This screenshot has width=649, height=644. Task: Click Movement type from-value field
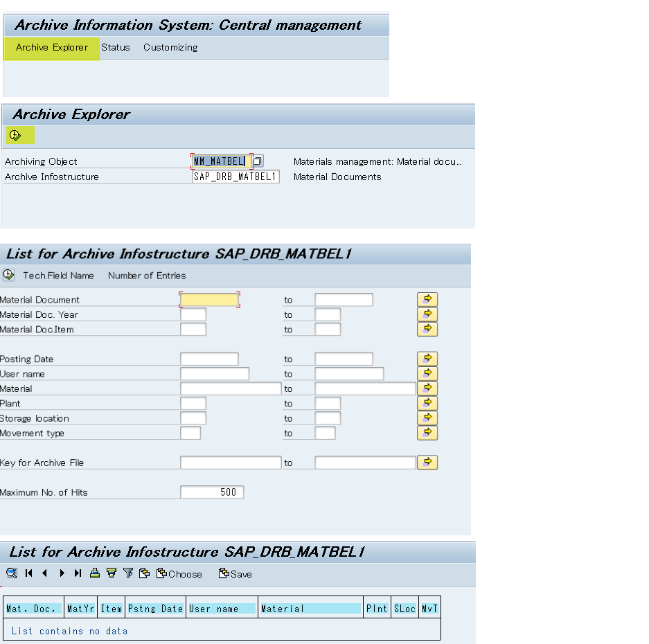click(x=190, y=433)
